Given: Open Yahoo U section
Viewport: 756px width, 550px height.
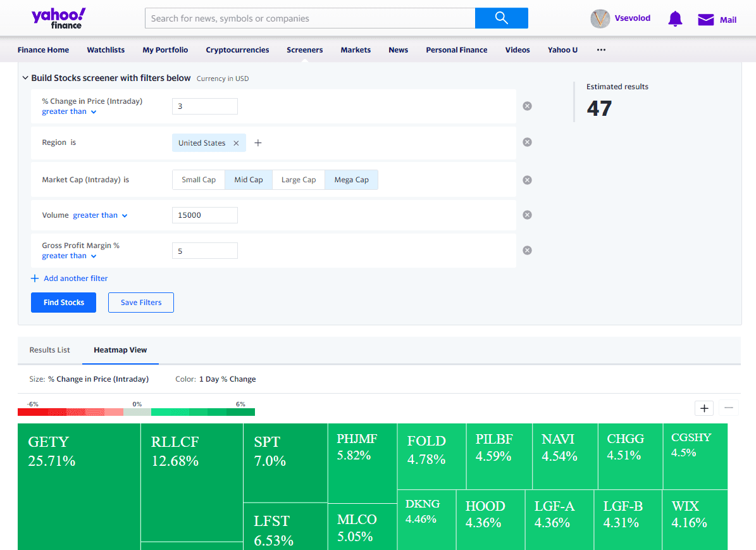Looking at the screenshot, I should (562, 50).
